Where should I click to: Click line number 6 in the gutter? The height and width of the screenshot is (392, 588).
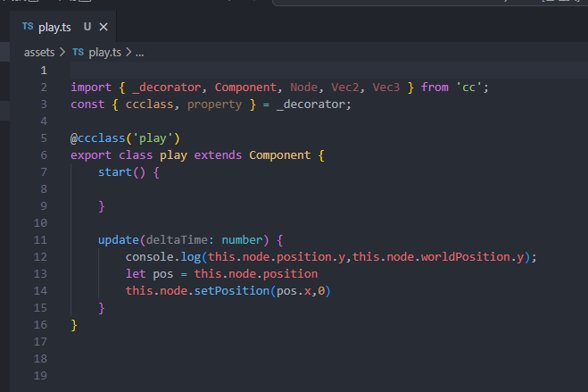pos(44,154)
